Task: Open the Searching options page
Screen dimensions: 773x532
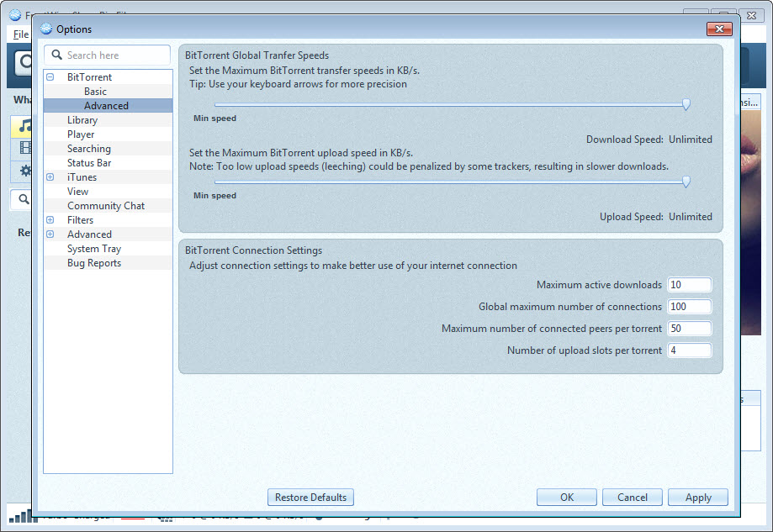Action: click(x=88, y=149)
